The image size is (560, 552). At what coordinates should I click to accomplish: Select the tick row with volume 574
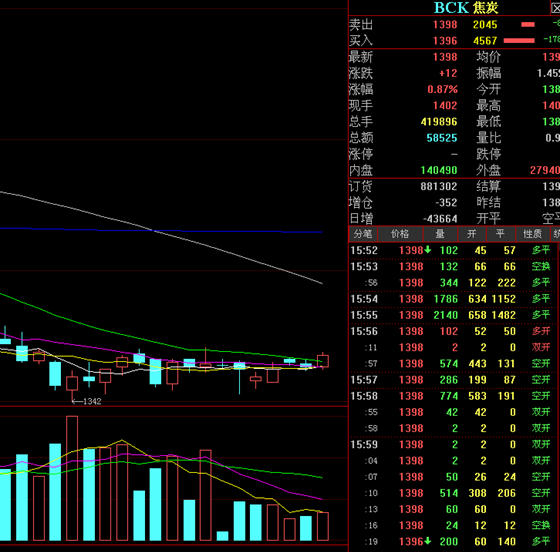pos(453,364)
